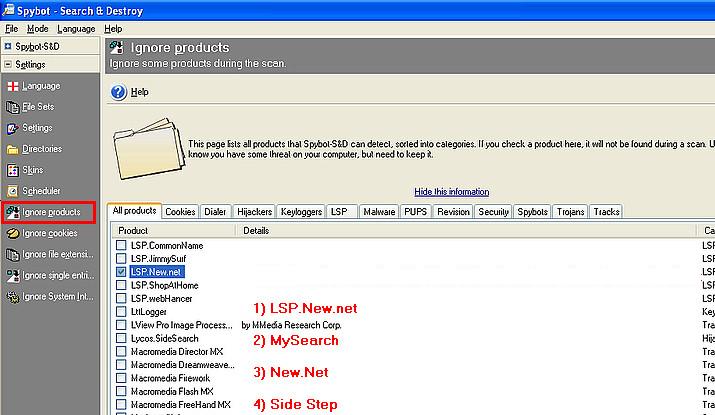
Task: Click the Spybot title bar application icon
Action: click(x=8, y=9)
